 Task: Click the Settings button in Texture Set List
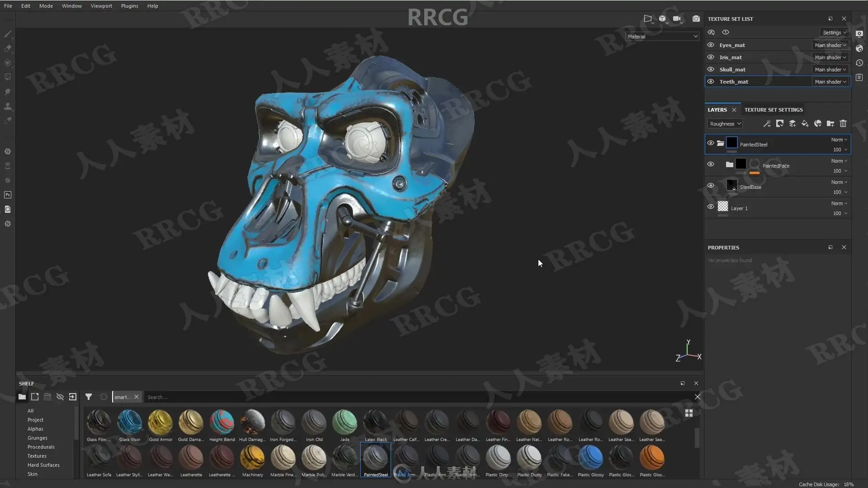tap(834, 33)
